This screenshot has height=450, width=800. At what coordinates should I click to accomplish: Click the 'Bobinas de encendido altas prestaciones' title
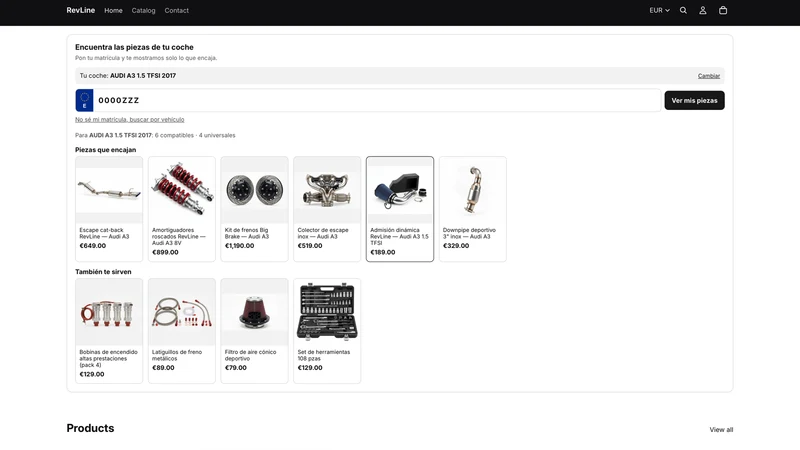pyautogui.click(x=108, y=358)
